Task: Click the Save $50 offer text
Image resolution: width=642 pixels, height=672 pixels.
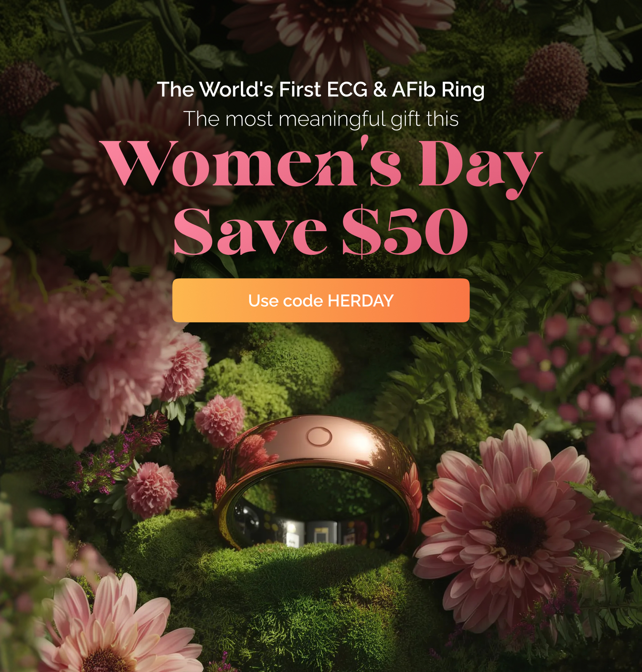Action: pyautogui.click(x=321, y=232)
